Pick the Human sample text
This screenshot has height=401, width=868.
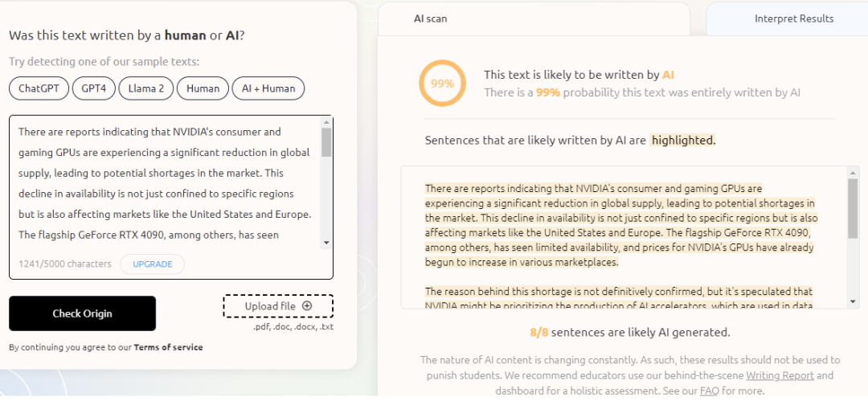pyautogui.click(x=203, y=88)
